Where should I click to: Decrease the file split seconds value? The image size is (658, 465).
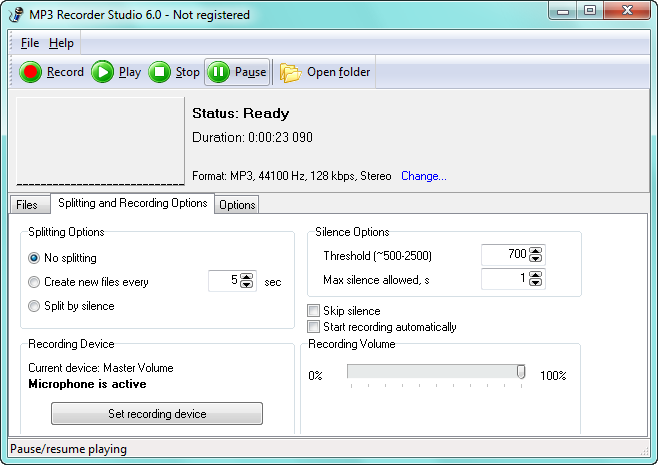pos(247,285)
